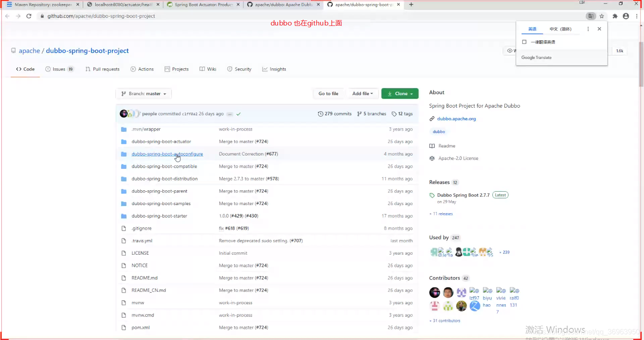The height and width of the screenshot is (340, 644).
Task: Open the Chrome three-dot menu
Action: 636,16
